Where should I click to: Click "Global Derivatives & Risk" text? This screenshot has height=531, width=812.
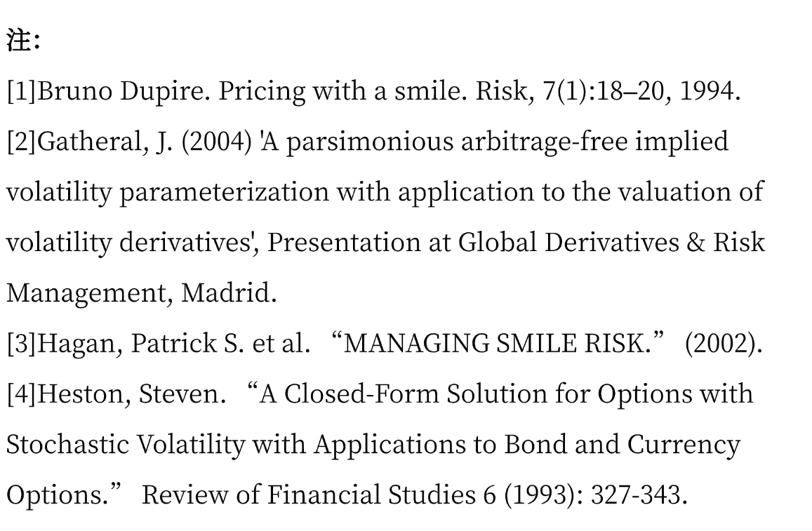click(611, 243)
